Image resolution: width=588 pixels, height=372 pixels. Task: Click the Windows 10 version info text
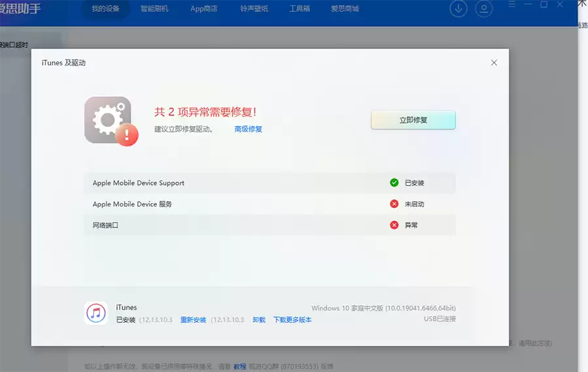coord(384,308)
